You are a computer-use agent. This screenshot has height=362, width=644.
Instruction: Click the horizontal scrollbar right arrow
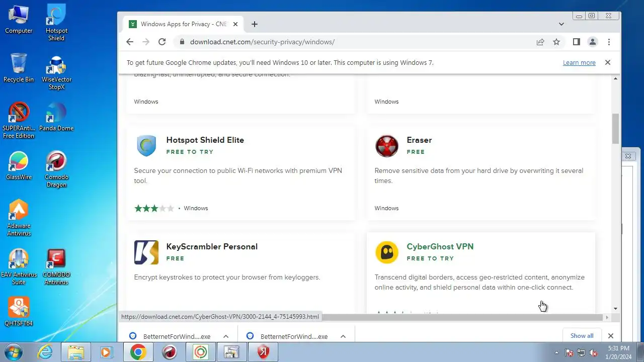pyautogui.click(x=607, y=317)
